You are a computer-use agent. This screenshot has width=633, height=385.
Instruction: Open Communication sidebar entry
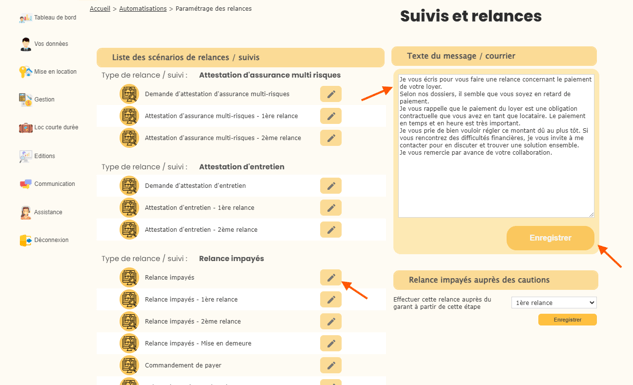(x=47, y=184)
